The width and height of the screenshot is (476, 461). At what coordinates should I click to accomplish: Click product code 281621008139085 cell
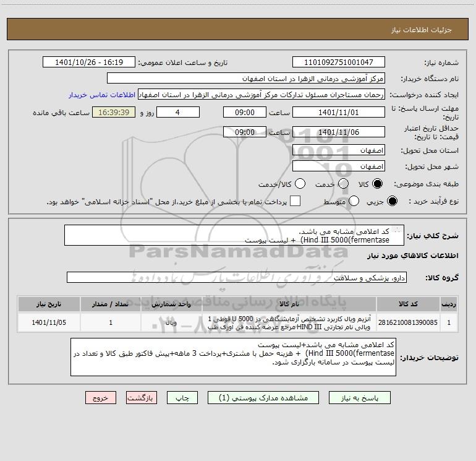(408, 322)
